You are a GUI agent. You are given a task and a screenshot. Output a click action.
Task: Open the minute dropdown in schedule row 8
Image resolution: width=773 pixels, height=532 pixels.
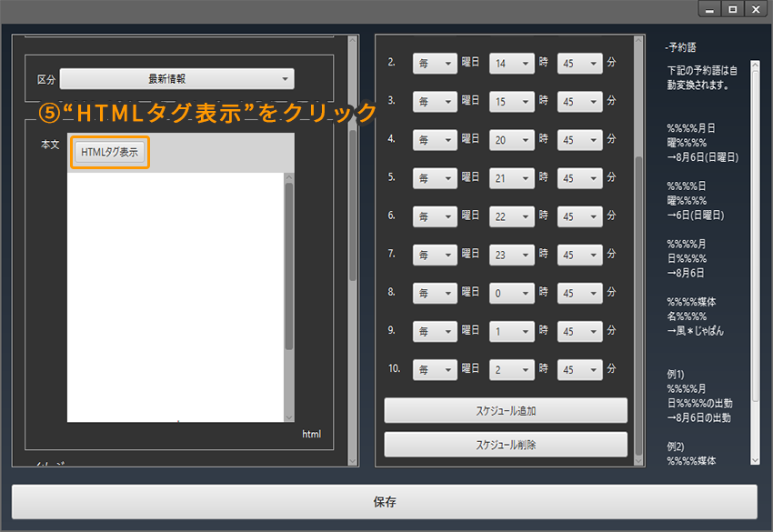580,293
